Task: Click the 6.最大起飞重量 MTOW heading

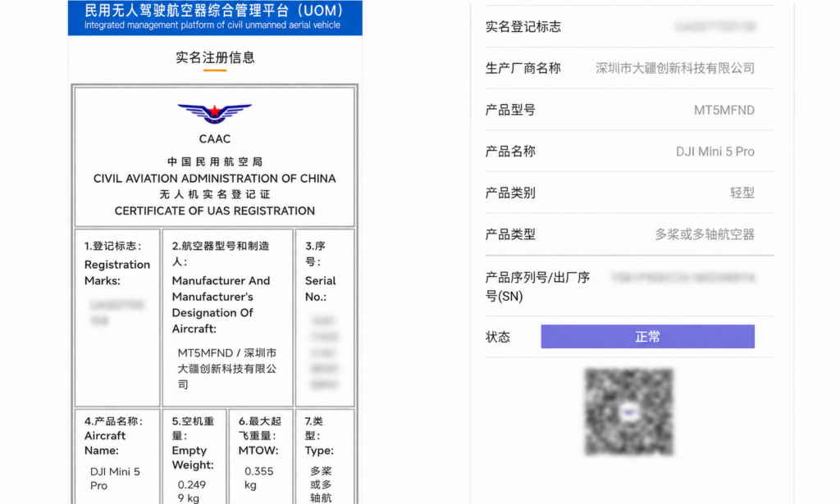Action: tap(260, 435)
